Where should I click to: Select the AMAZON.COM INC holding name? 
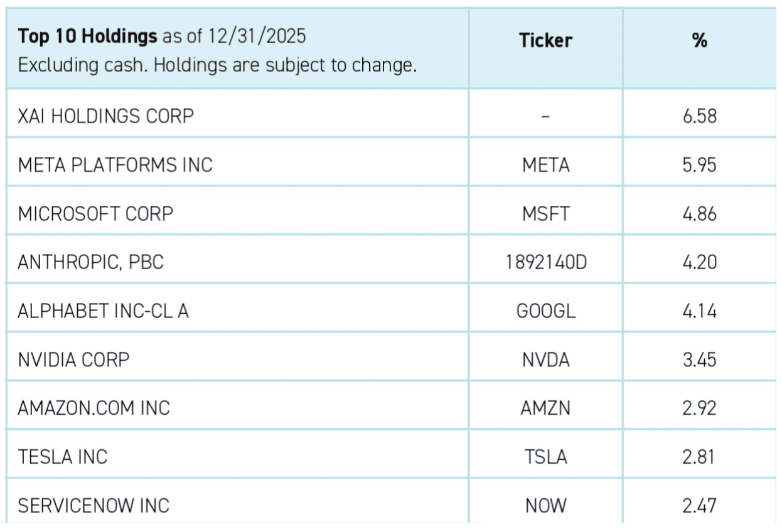(94, 408)
